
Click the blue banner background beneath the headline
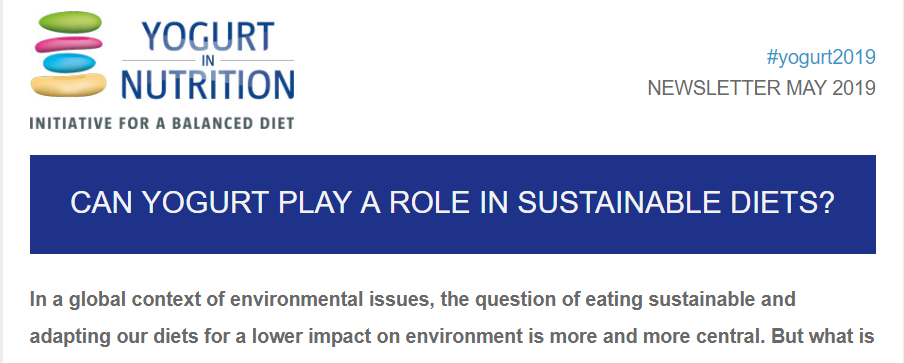[453, 239]
